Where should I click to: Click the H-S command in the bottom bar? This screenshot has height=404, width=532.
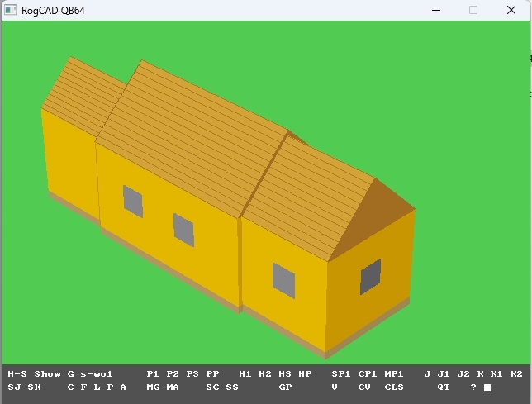[x=17, y=374]
